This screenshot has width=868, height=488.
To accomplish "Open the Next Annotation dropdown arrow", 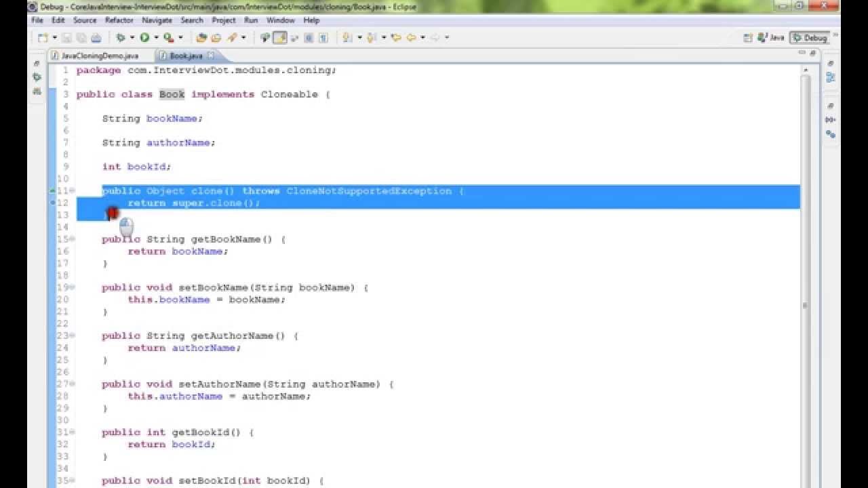I will [x=359, y=38].
